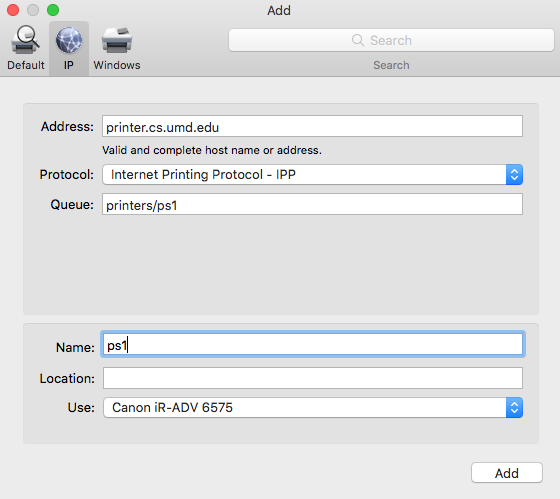Switch to the Default tab label
Viewport: 560px width, 499px height.
click(26, 65)
